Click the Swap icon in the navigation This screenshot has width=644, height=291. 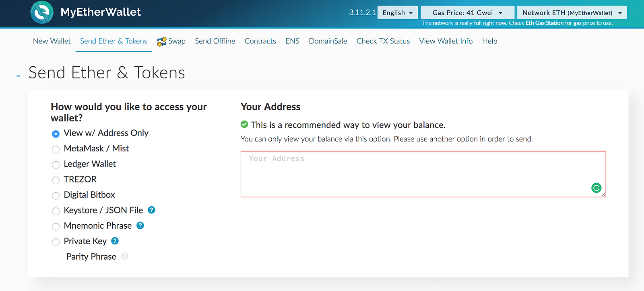(x=162, y=41)
